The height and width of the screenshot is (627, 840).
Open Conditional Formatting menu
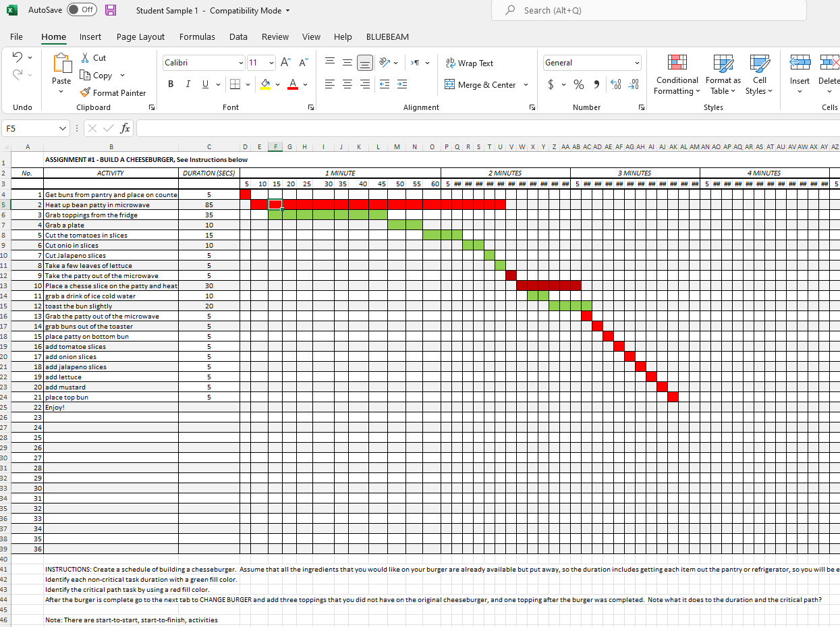pyautogui.click(x=677, y=75)
